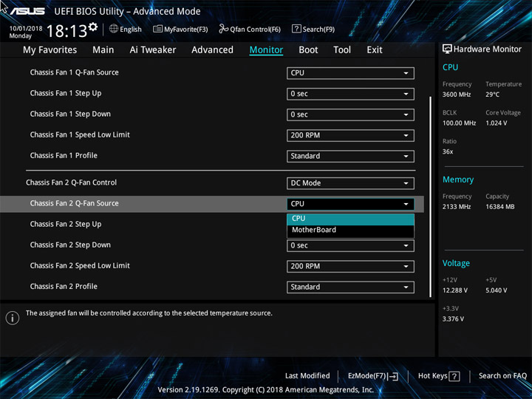Click CPU temperature value 29°C
Viewport: 532px width, 399px height.
[x=492, y=95]
